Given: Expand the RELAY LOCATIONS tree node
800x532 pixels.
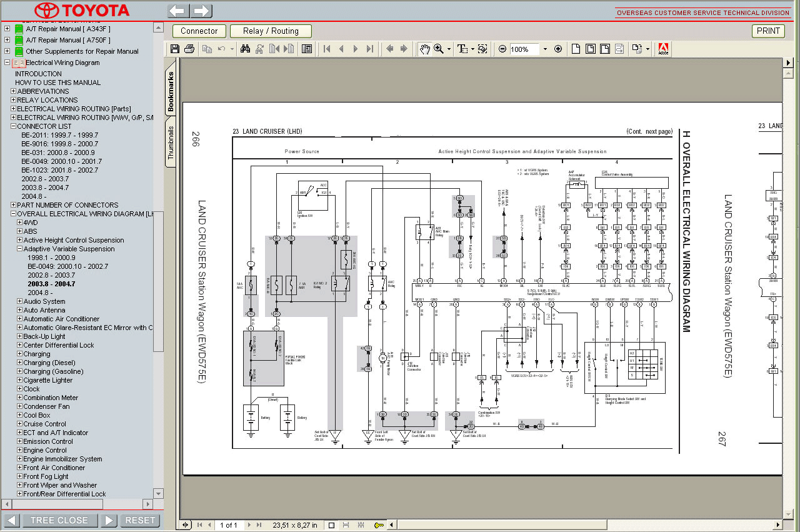Looking at the screenshot, I should [x=13, y=100].
